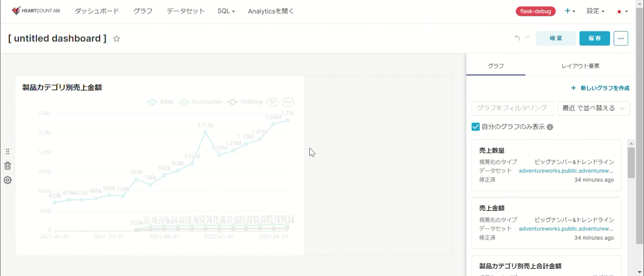Switch to the グラフ side panel tab
The image size is (644, 276).
pos(496,66)
